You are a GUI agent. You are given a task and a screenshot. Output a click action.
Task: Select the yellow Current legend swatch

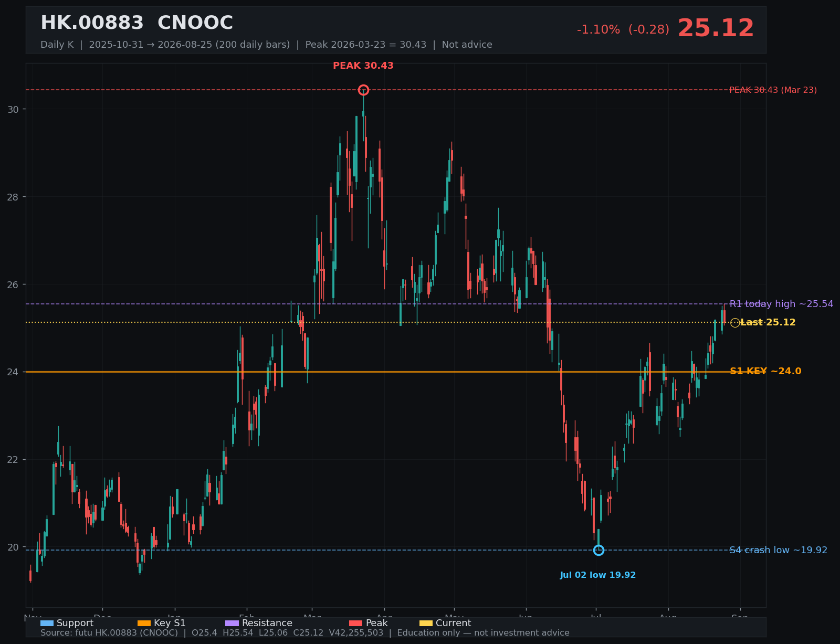point(426,623)
